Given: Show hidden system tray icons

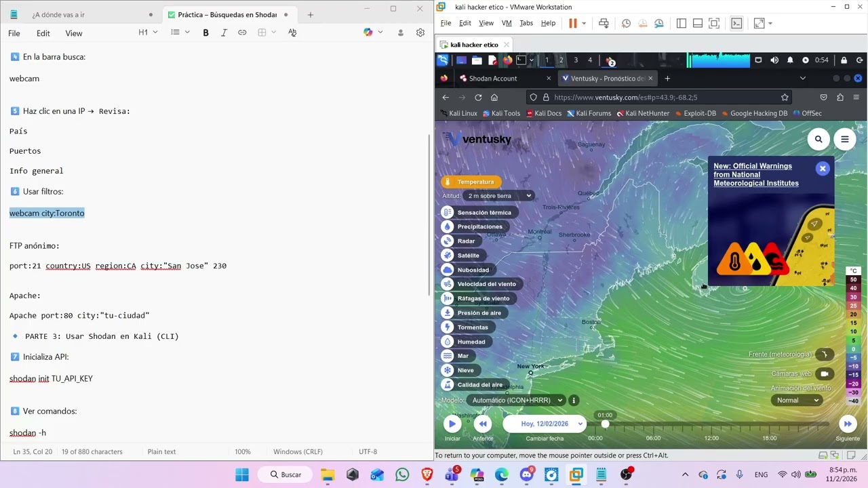Looking at the screenshot, I should click(x=685, y=475).
